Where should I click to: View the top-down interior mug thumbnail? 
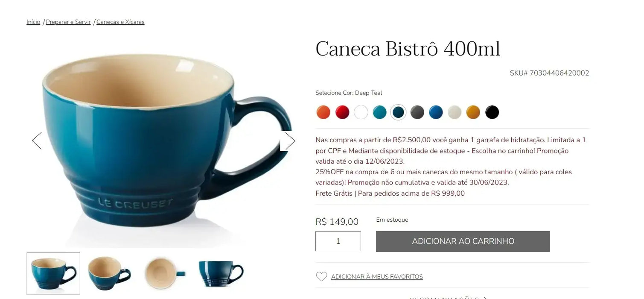(165, 273)
